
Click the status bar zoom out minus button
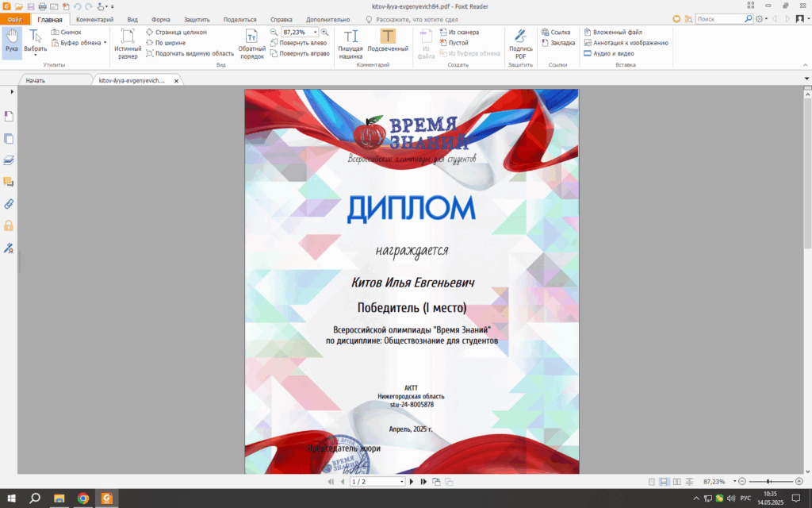[742, 482]
